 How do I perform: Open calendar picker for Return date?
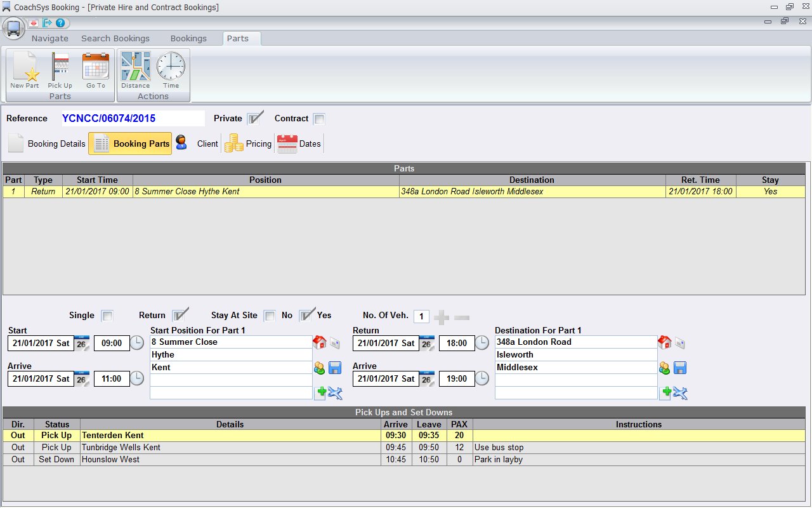pos(427,343)
